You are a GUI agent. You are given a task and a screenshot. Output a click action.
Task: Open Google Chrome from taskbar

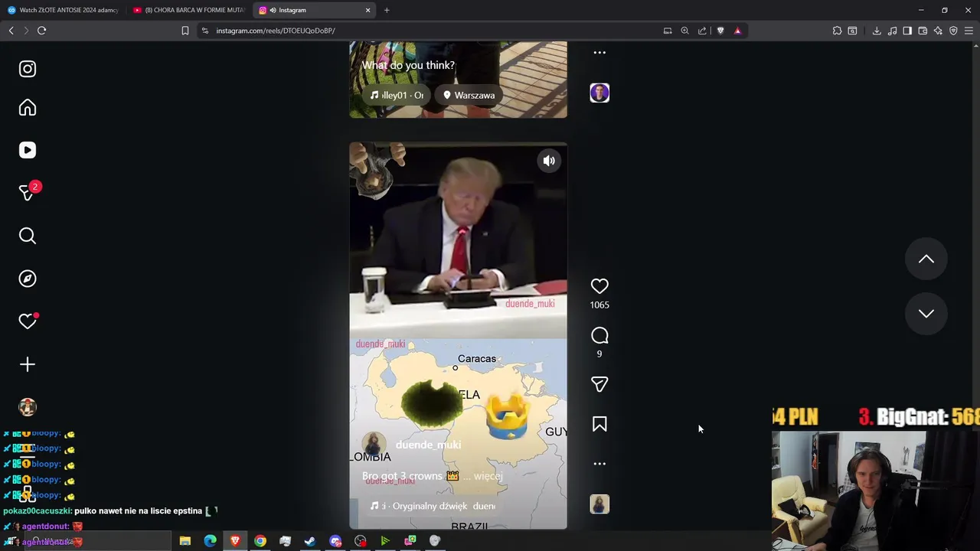point(260,541)
